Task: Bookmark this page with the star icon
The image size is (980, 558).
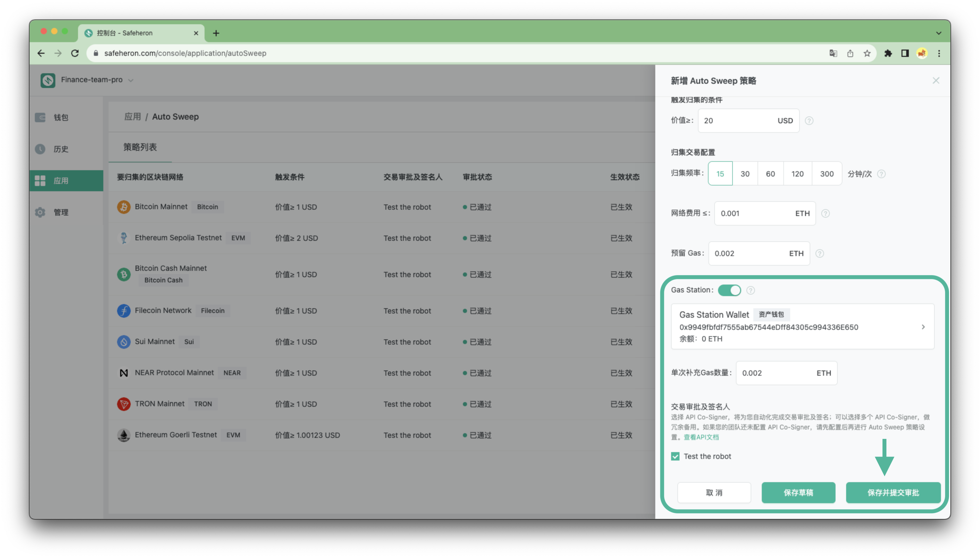Action: [x=867, y=53]
